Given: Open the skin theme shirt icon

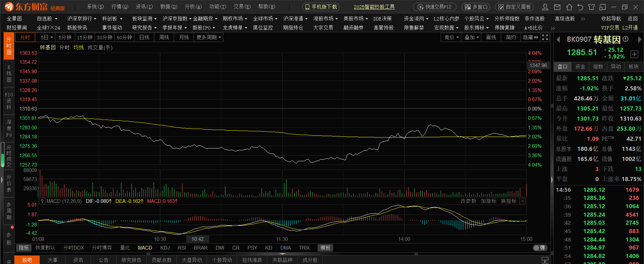Looking at the screenshot, I should click(591, 7).
